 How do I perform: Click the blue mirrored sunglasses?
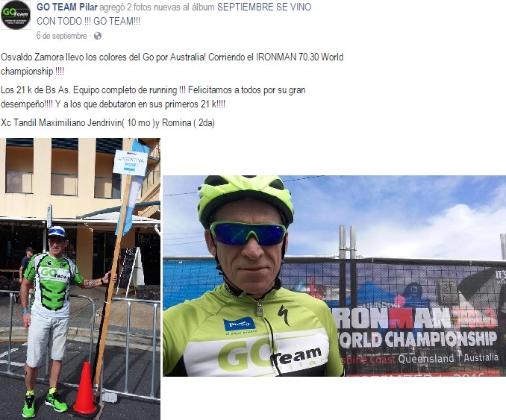tap(248, 233)
